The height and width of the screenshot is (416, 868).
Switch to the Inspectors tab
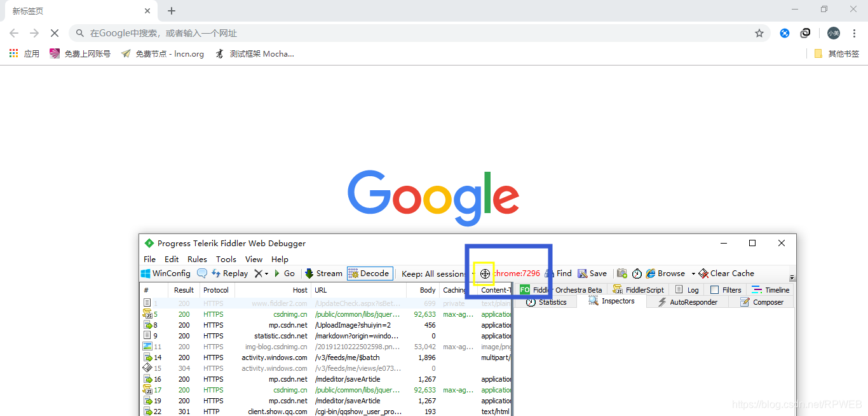pos(611,302)
